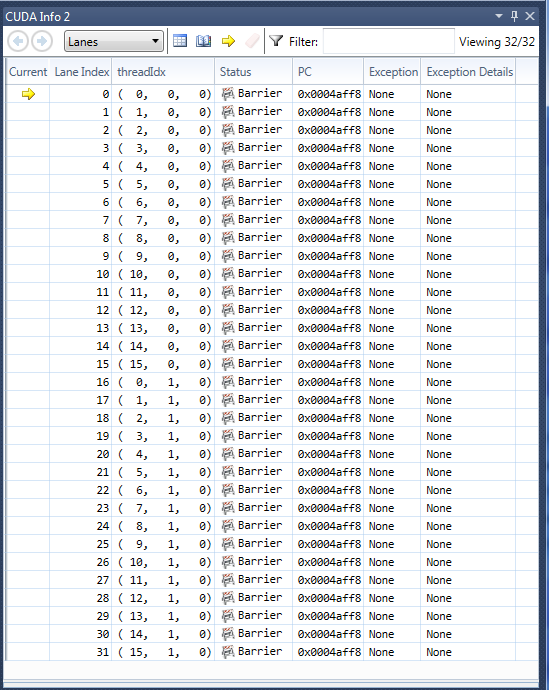Click the pink eraser icon
Viewport: 549px width, 690px height.
253,41
